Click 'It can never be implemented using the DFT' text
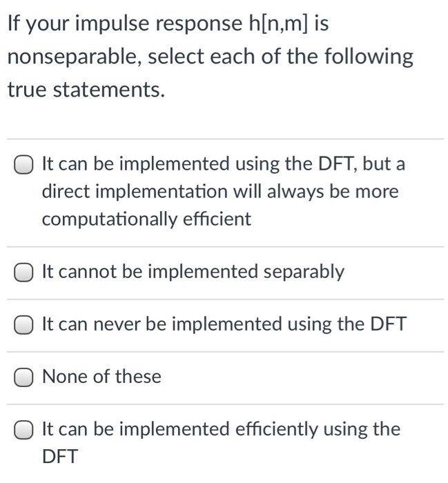448x483 pixels. (x=224, y=324)
